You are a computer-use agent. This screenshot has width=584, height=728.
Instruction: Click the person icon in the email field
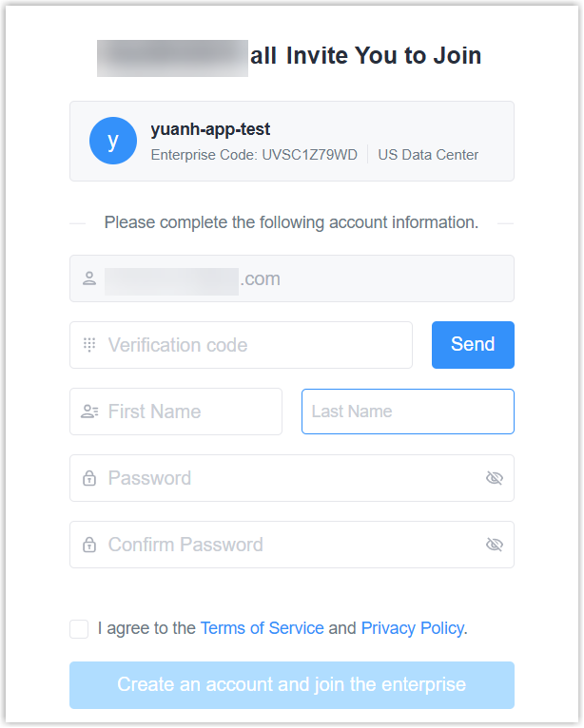coord(89,278)
